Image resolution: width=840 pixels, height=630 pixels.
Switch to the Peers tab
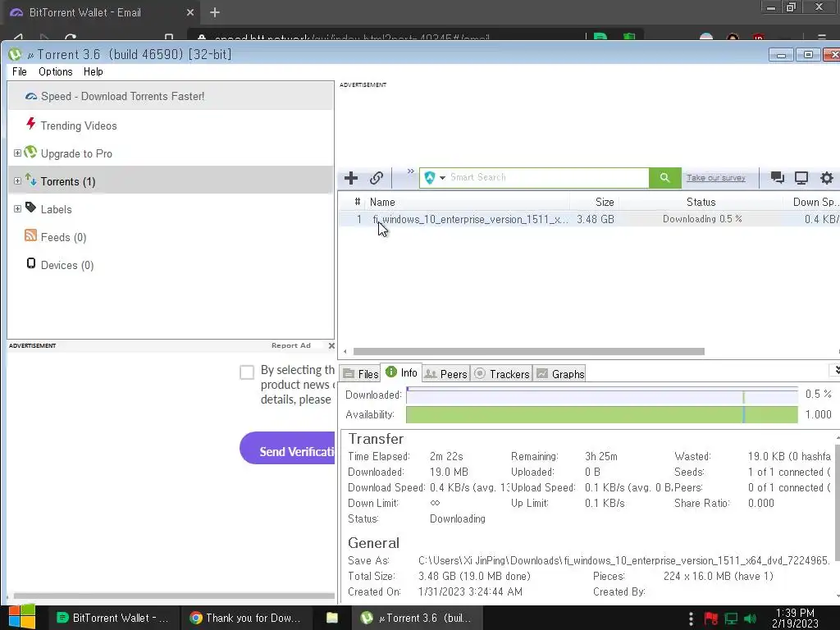(445, 374)
